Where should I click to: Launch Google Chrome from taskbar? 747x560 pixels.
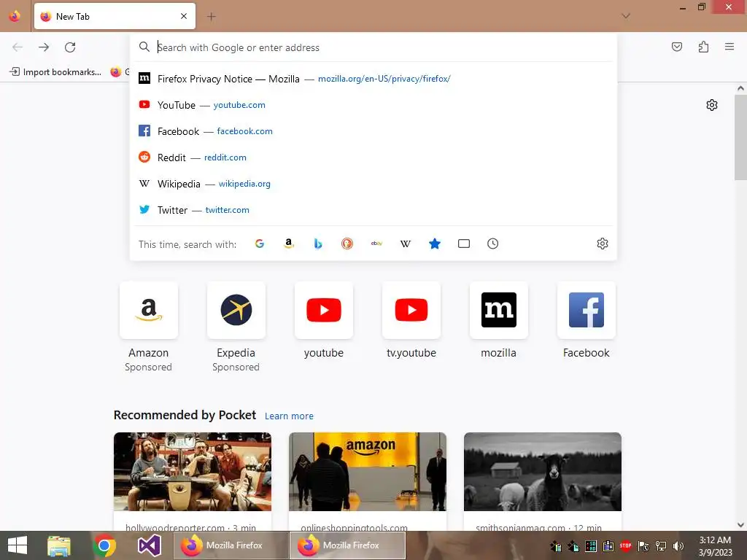click(x=104, y=545)
